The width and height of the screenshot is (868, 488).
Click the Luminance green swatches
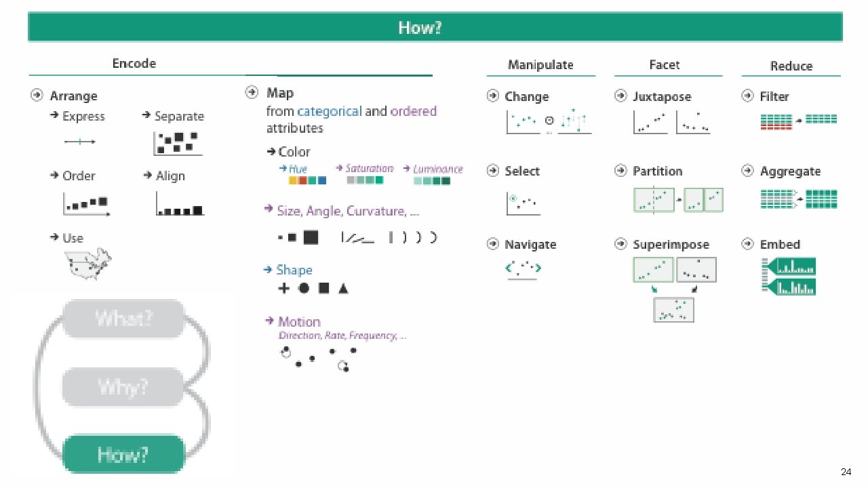click(x=432, y=181)
